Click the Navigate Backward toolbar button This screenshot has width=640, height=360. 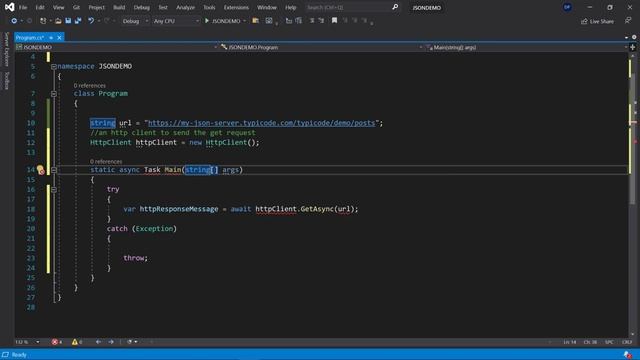[x=14, y=21]
